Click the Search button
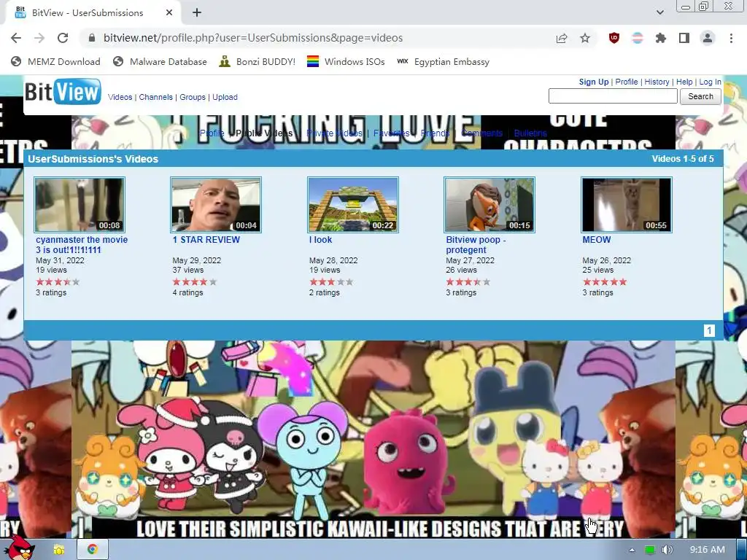The image size is (747, 560). pyautogui.click(x=700, y=96)
